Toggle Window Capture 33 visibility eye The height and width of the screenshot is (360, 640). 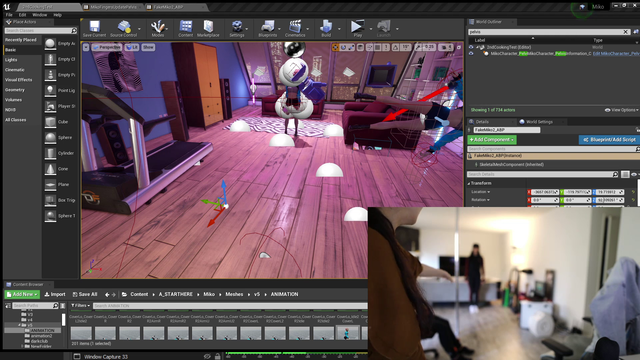(x=207, y=356)
